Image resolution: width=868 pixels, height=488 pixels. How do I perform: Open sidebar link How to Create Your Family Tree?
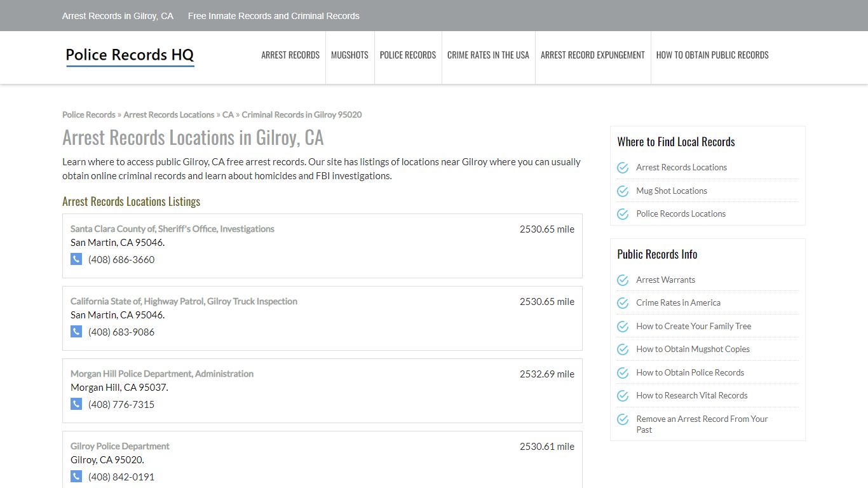pos(693,326)
